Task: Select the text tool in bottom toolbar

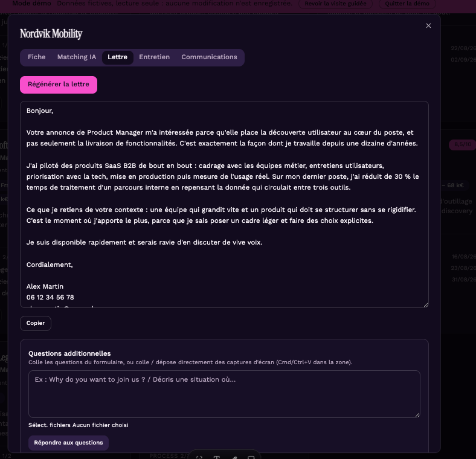Action: (217, 457)
